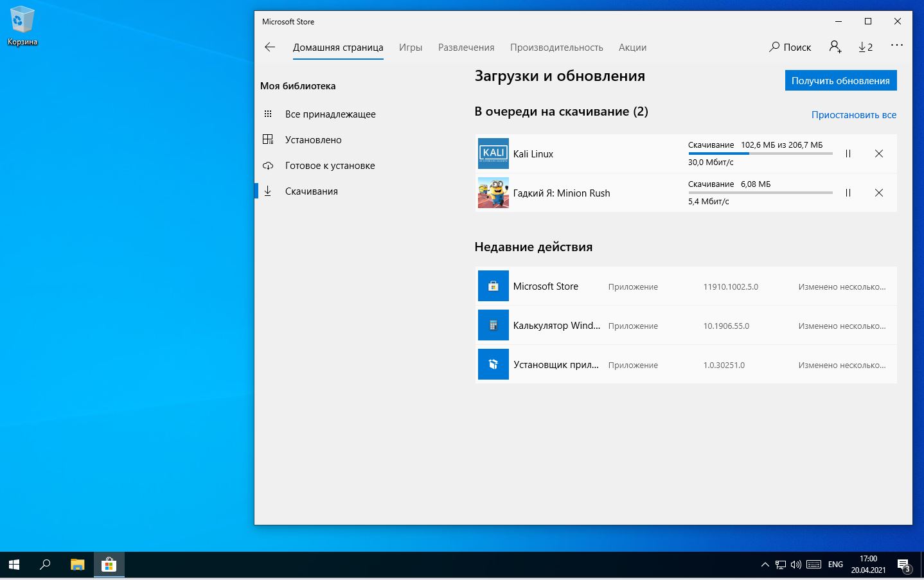Open the notification center icon
Viewport: 924px width, 580px height.
coord(905,565)
